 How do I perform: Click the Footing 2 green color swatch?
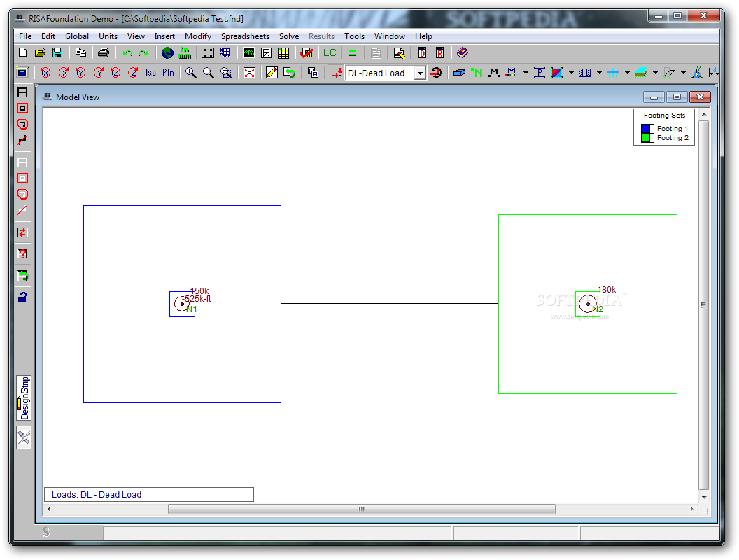pyautogui.click(x=646, y=138)
